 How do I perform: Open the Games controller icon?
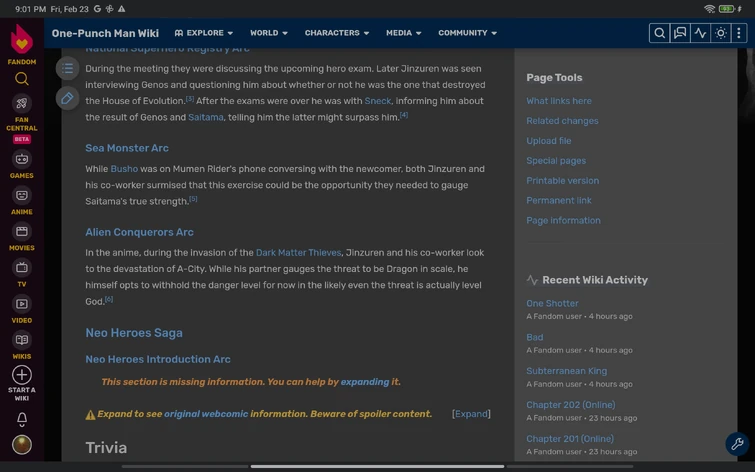(x=22, y=159)
